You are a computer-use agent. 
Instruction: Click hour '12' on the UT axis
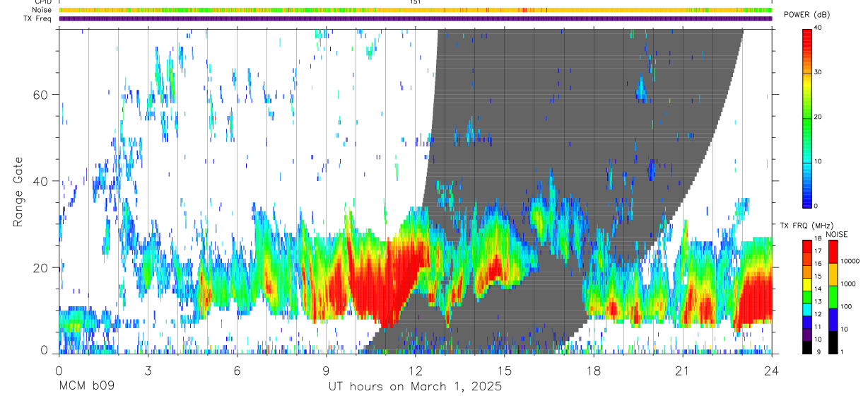click(415, 371)
